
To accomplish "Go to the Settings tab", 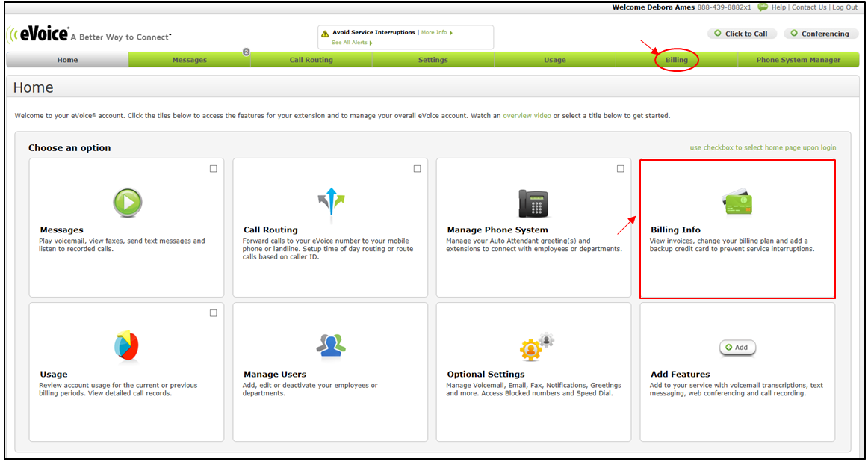I will (433, 60).
